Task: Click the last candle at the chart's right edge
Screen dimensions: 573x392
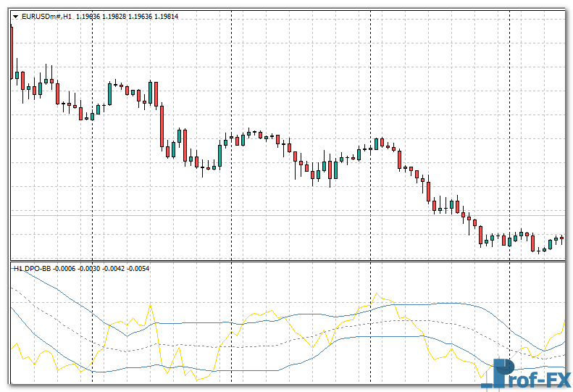Action: pyautogui.click(x=561, y=238)
